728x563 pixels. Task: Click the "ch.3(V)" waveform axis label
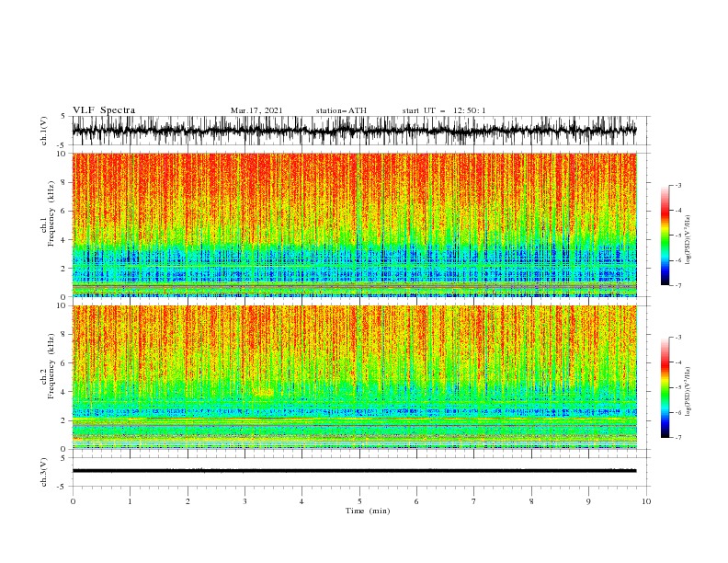44,472
